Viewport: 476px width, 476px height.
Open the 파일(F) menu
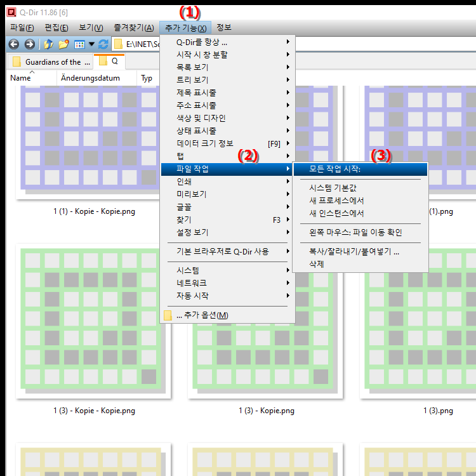click(x=22, y=28)
